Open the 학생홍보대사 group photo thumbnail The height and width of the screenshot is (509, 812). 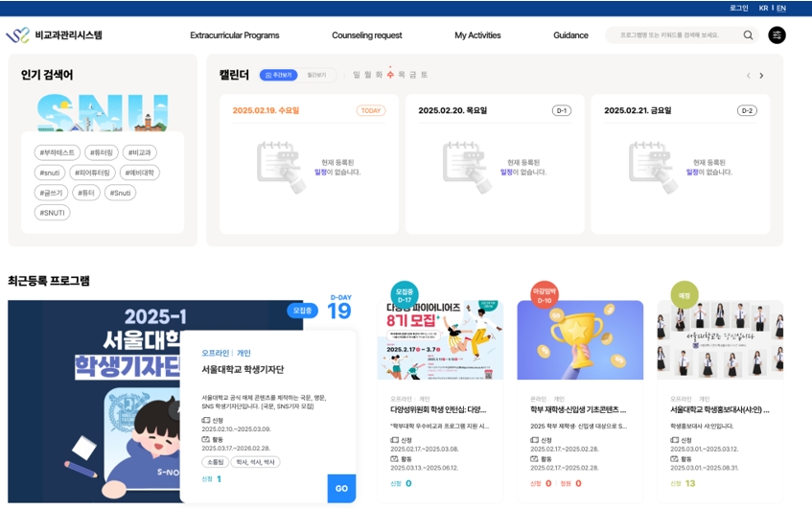click(x=720, y=340)
